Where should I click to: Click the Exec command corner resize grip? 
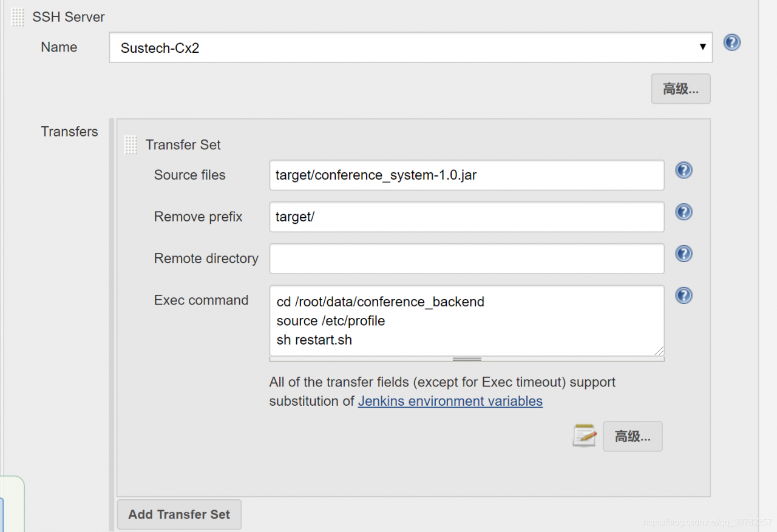[x=659, y=351]
